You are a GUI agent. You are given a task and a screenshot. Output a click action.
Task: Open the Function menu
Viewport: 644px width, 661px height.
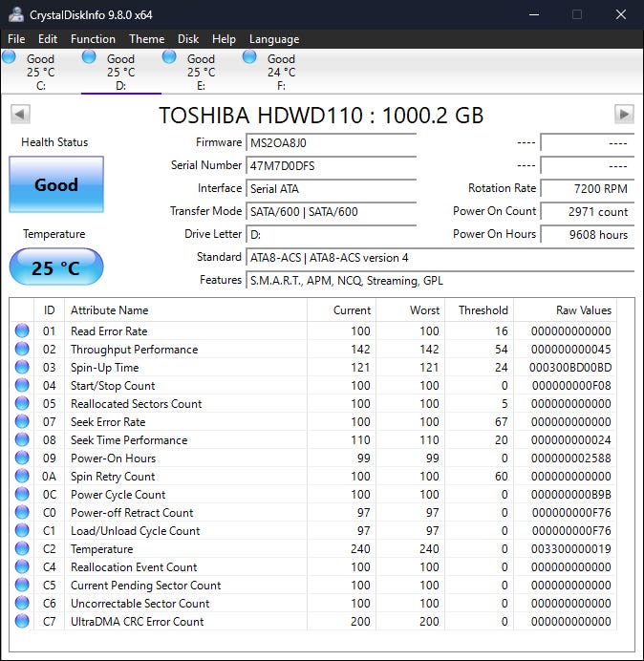[x=93, y=39]
